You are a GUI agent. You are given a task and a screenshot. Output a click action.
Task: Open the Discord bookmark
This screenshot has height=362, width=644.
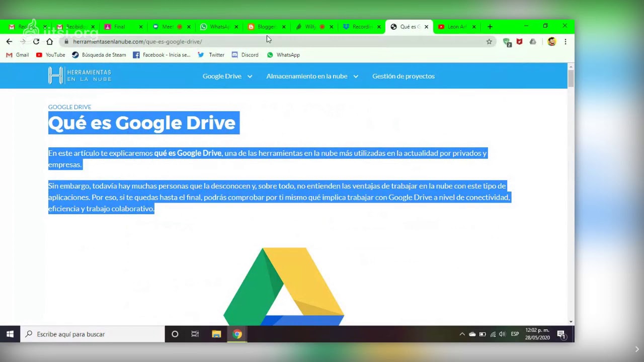(245, 55)
